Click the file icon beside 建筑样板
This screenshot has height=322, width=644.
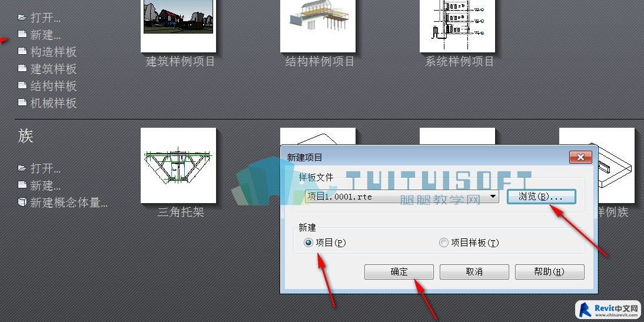[x=22, y=68]
